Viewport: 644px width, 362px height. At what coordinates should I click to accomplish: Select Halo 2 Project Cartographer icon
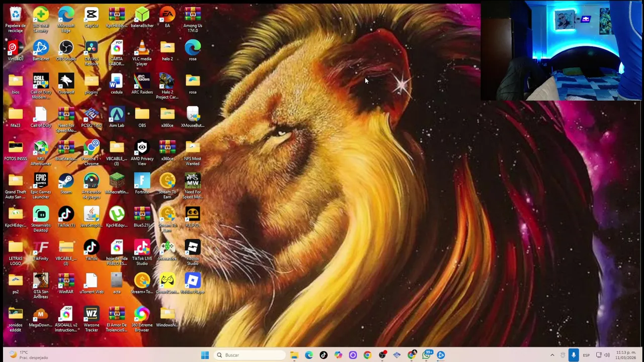pos(167,86)
